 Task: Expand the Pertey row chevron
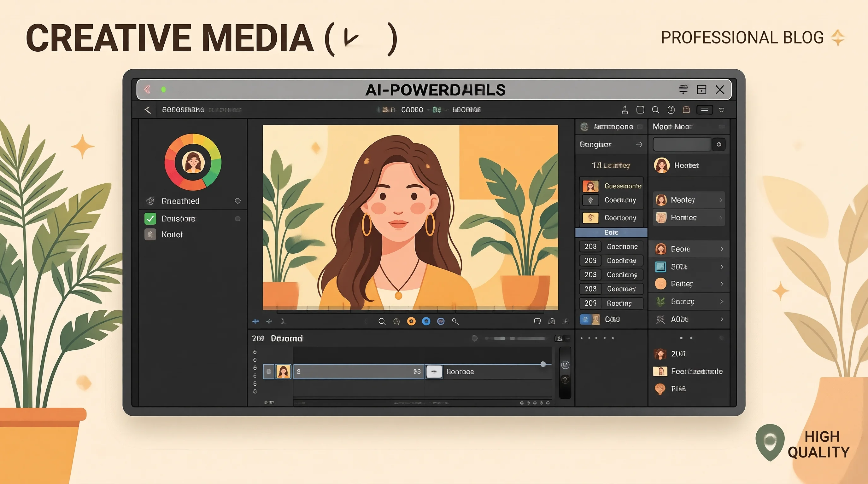coord(721,284)
